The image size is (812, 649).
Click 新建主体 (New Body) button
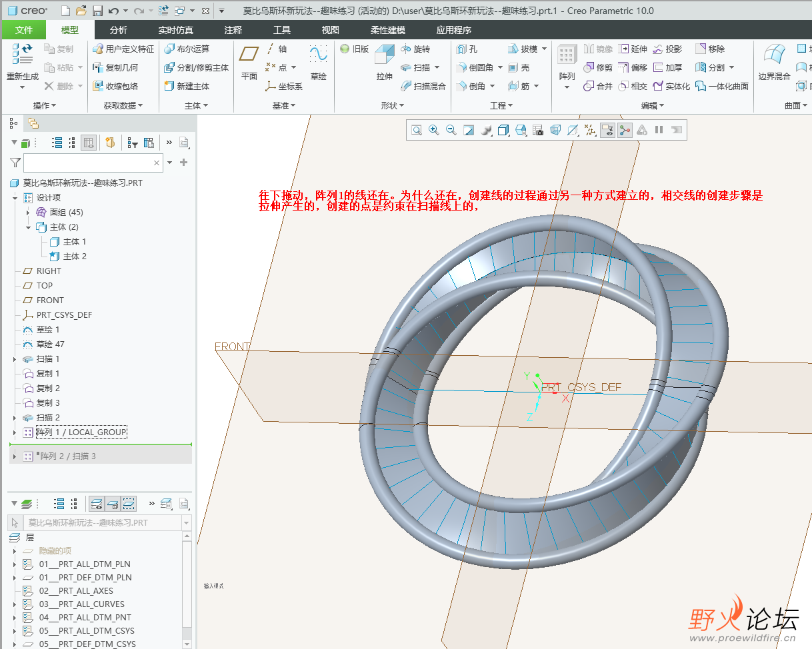(187, 86)
